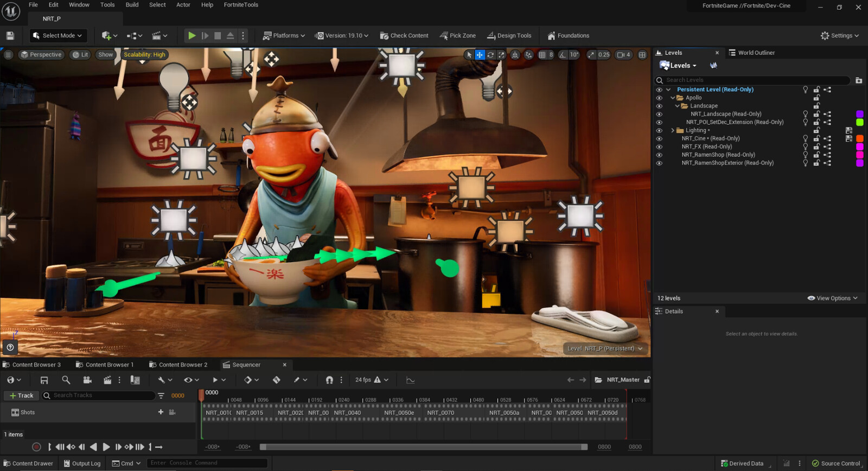
Task: Hide the NRT_FX level
Action: [659, 147]
